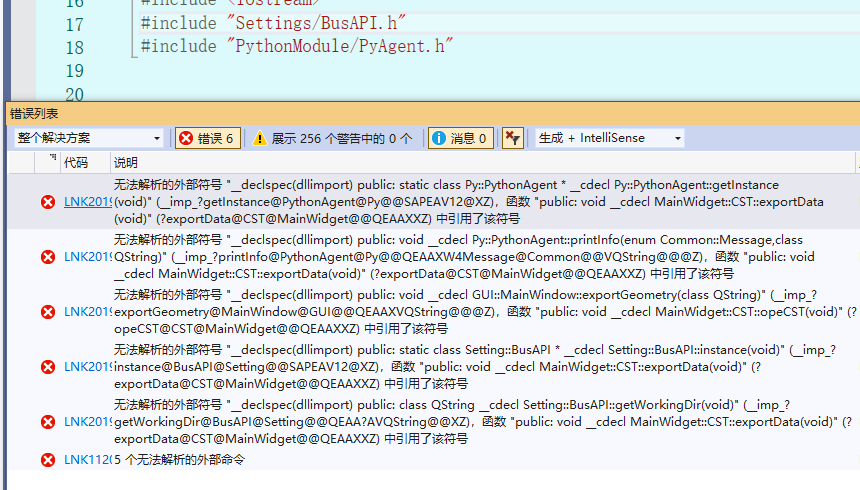Place cursor on the PythonModule/PyAgent.h include line
The height and width of the screenshot is (490, 860).
click(297, 46)
